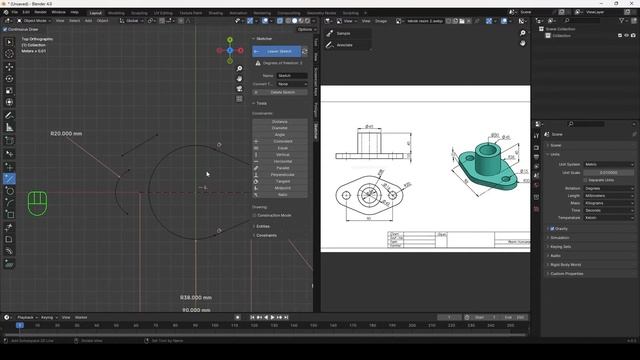Select the Measure tool

click(x=9, y=127)
